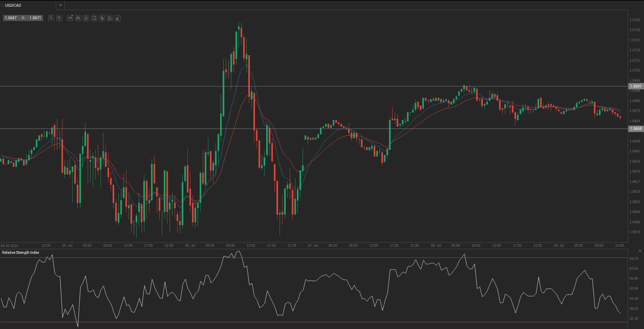Click the bid price 1.0667
Viewport: 644px width, 329px height.
point(11,18)
